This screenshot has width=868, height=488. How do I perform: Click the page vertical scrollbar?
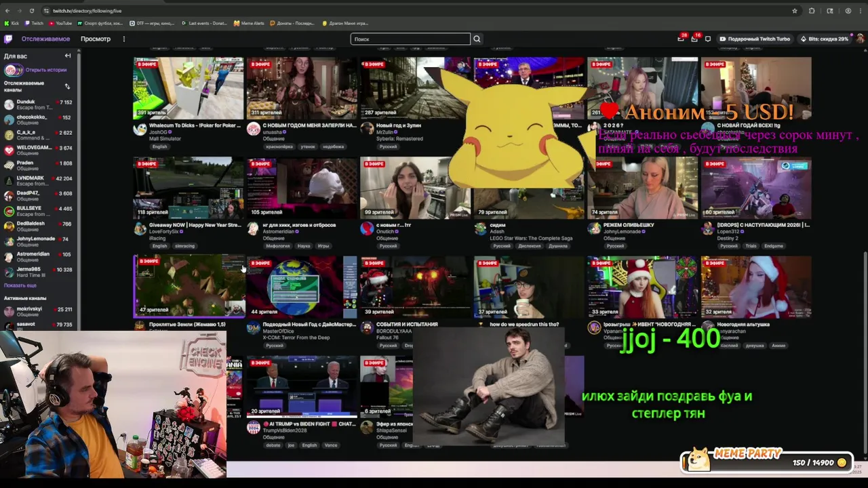[x=865, y=352]
